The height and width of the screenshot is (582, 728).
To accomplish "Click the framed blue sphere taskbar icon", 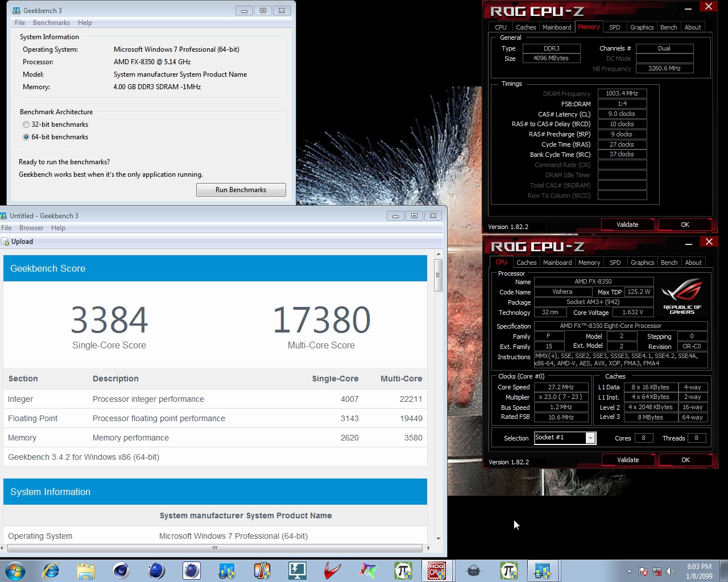I will (192, 570).
